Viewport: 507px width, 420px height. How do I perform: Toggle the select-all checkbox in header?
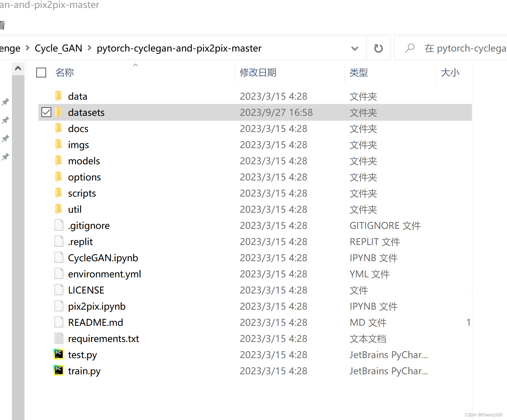click(x=41, y=73)
